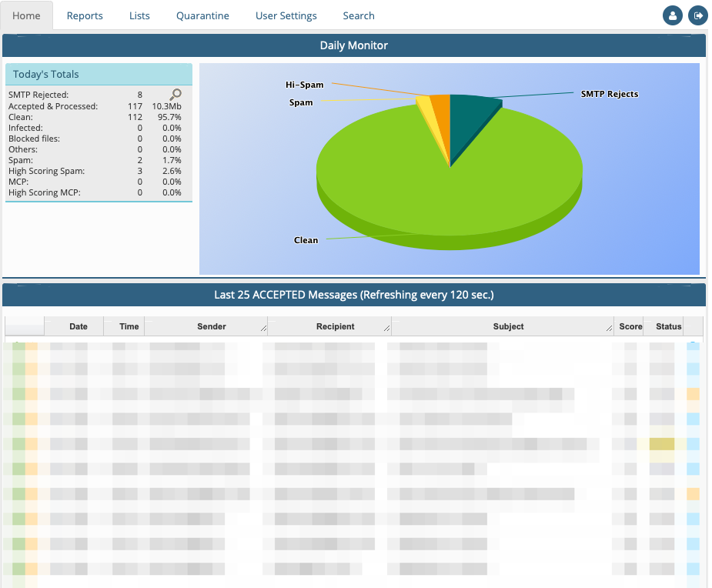Click the Subject column resize handle
Image resolution: width=712 pixels, height=588 pixels.
point(610,329)
